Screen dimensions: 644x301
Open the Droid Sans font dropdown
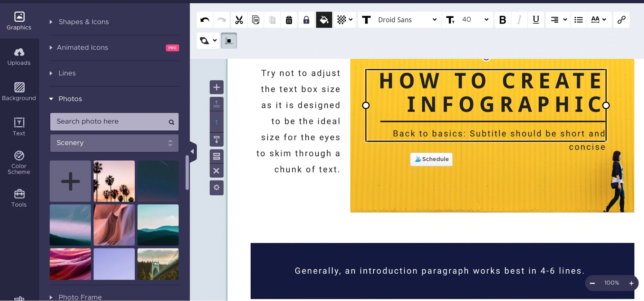point(407,20)
